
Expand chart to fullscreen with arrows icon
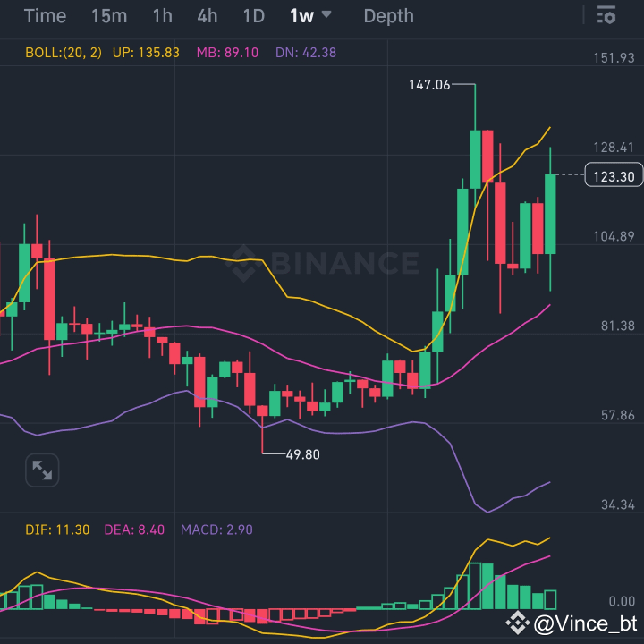click(x=42, y=470)
